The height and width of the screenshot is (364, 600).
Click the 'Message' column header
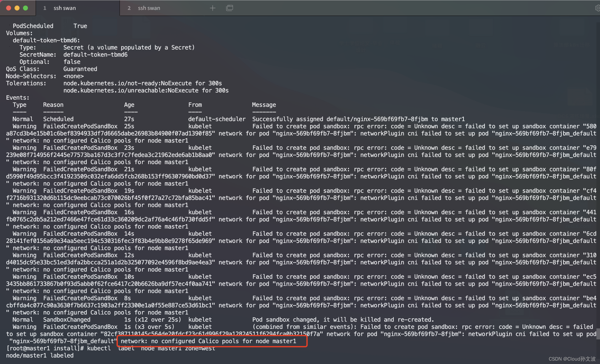(x=264, y=105)
